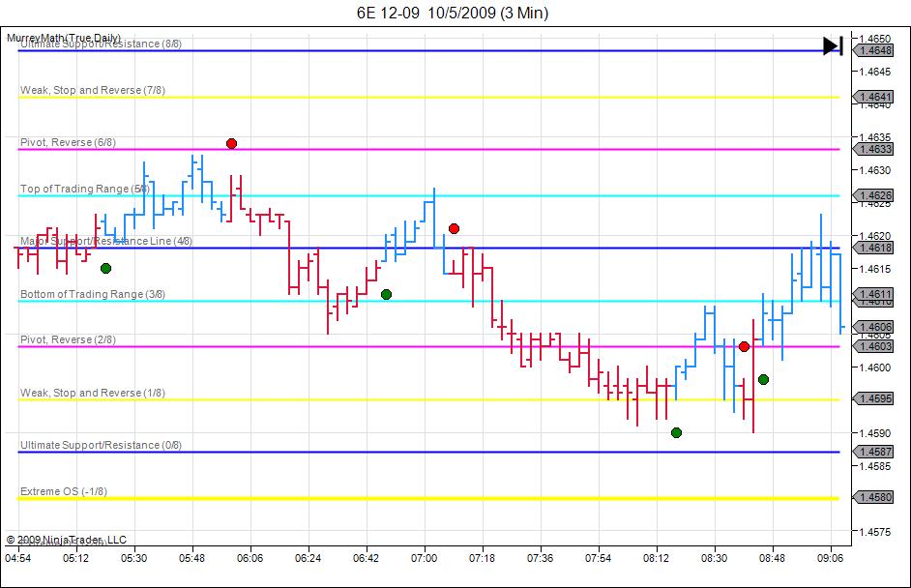
Task: Click the 1.4615 price axis label
Action: (875, 269)
